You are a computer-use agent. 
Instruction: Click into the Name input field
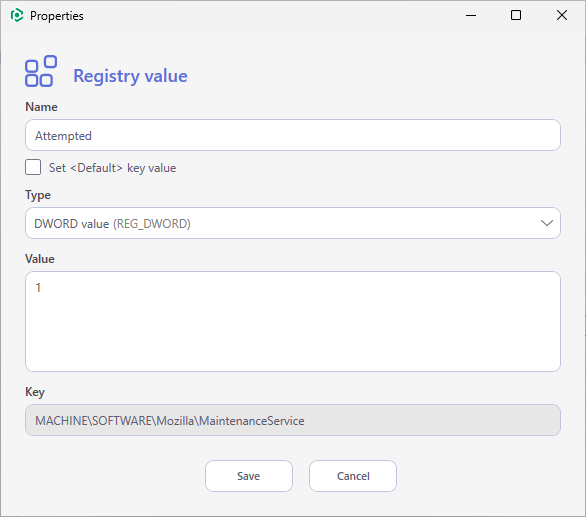(293, 135)
